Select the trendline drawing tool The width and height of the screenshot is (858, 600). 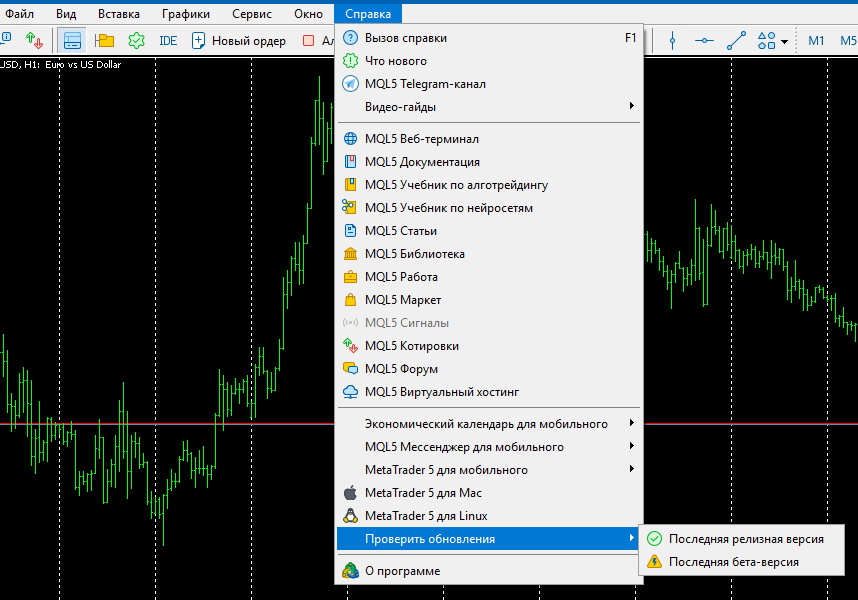coord(736,40)
